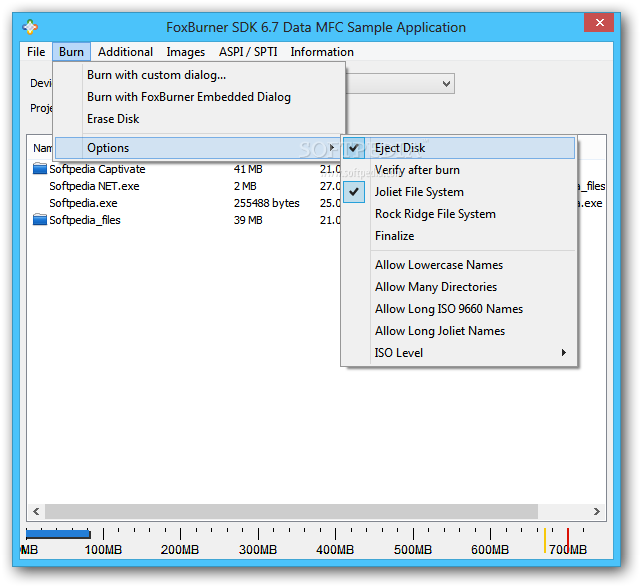641x587 pixels.
Task: Expand the Options submenu entry
Action: (x=198, y=148)
